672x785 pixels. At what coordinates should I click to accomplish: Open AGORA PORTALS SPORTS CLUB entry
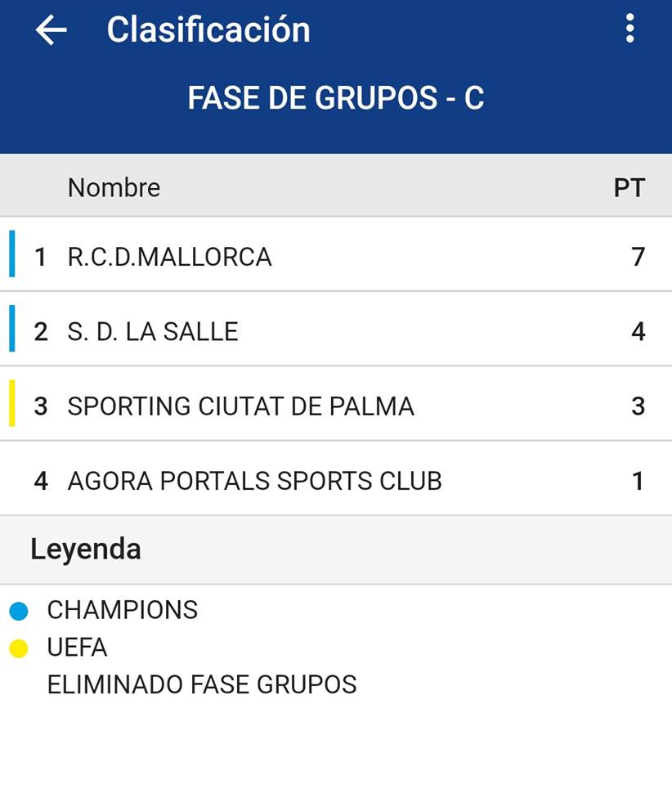254,481
